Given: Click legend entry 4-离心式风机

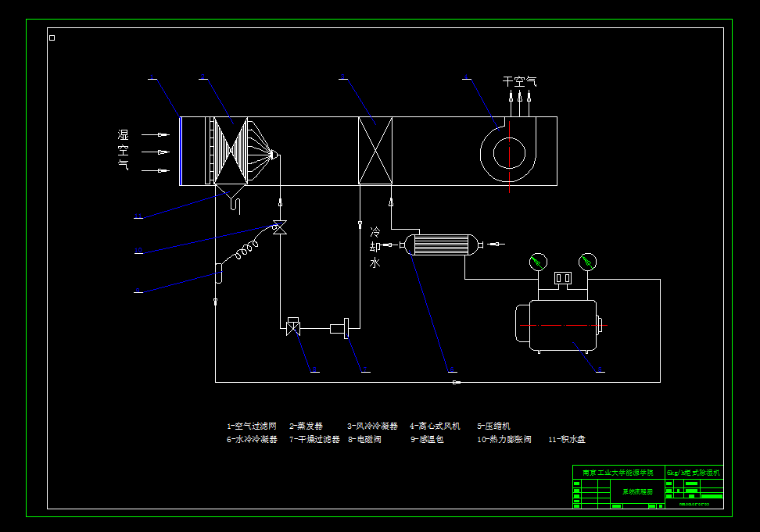Looking at the screenshot, I should tap(435, 426).
